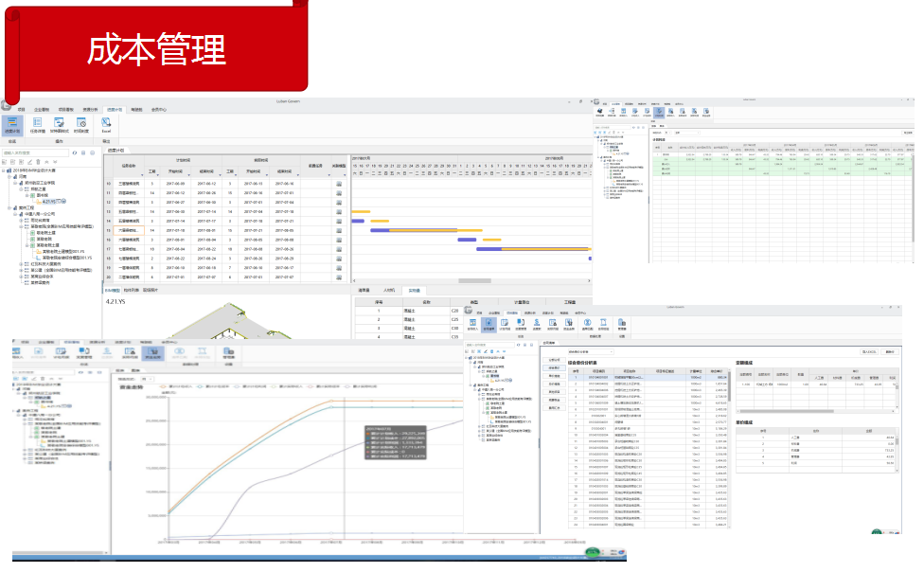This screenshot has width=924, height=572.
Task: Click the 导入EXCEL button in unit-price window
Action: [x=869, y=352]
